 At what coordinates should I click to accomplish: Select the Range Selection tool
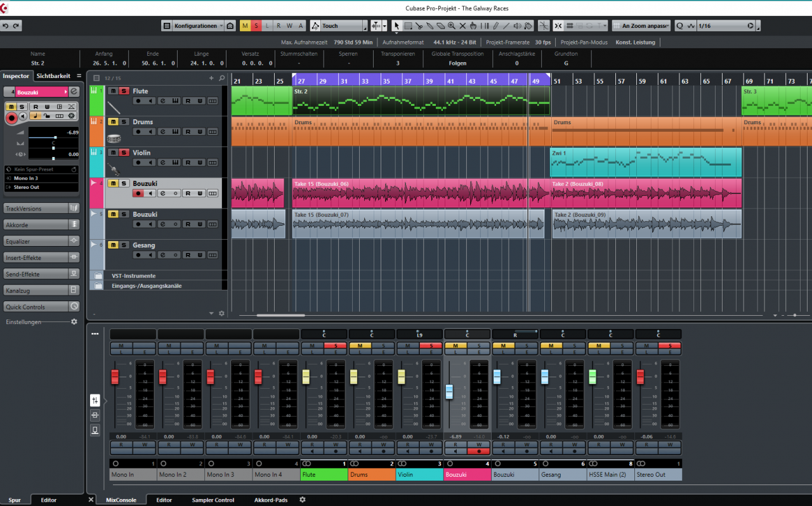[x=408, y=26]
